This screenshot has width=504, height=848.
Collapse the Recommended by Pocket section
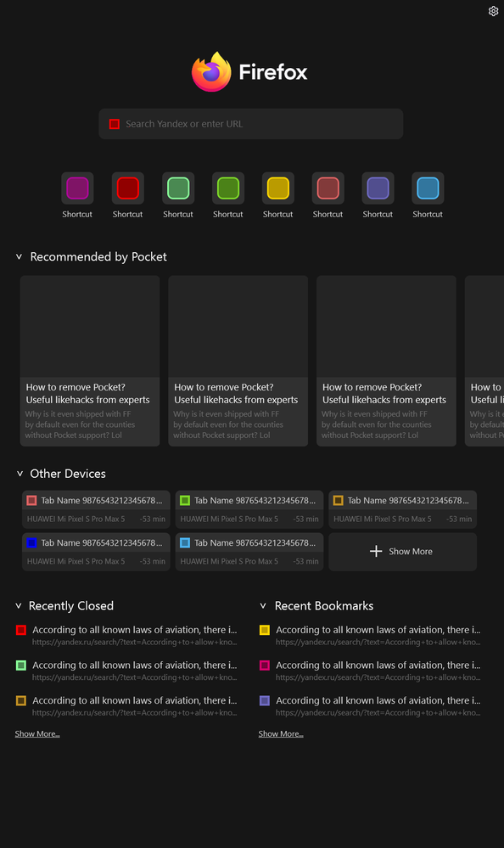(19, 256)
